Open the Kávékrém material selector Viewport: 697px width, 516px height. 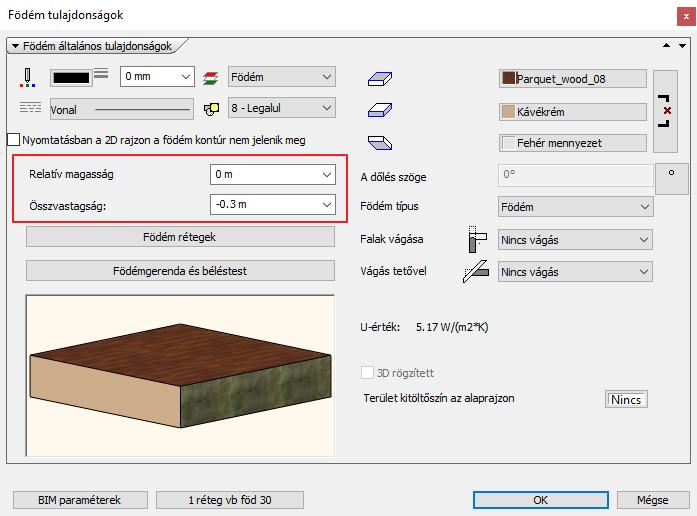point(573,112)
